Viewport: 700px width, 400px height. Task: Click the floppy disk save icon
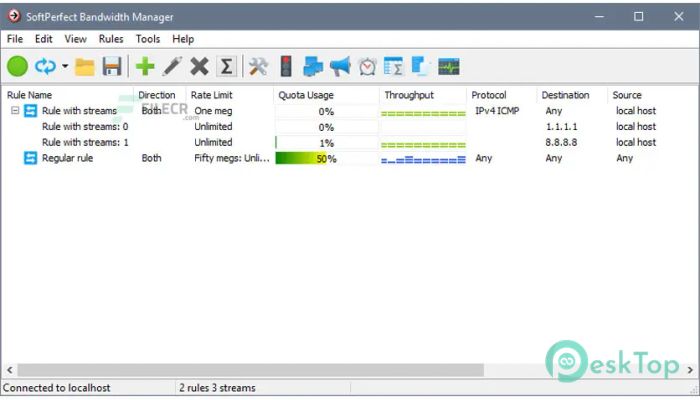(112, 67)
